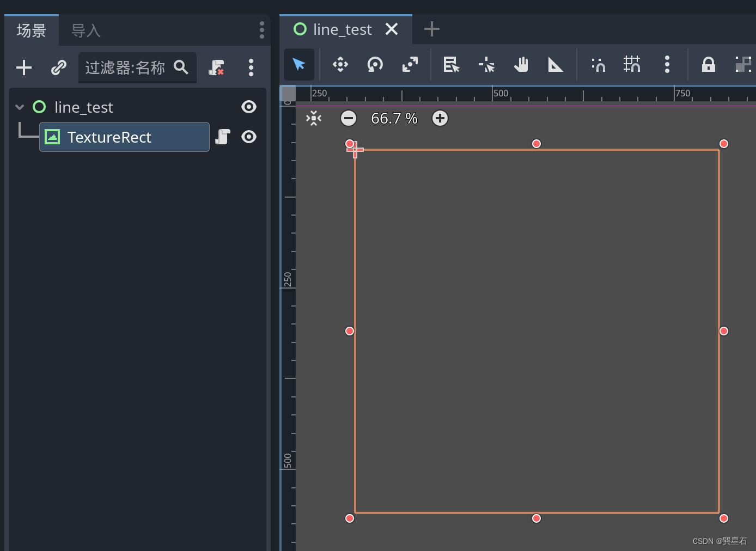Image resolution: width=756 pixels, height=551 pixels.
Task: Click the top-left resize handle
Action: 350,144
